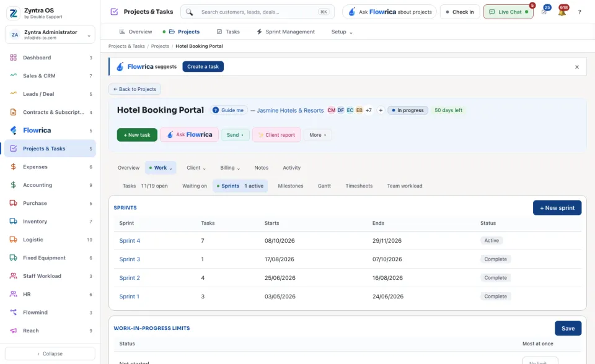Switch to the Tasks top tab
The width and height of the screenshot is (595, 364).
coord(228,32)
